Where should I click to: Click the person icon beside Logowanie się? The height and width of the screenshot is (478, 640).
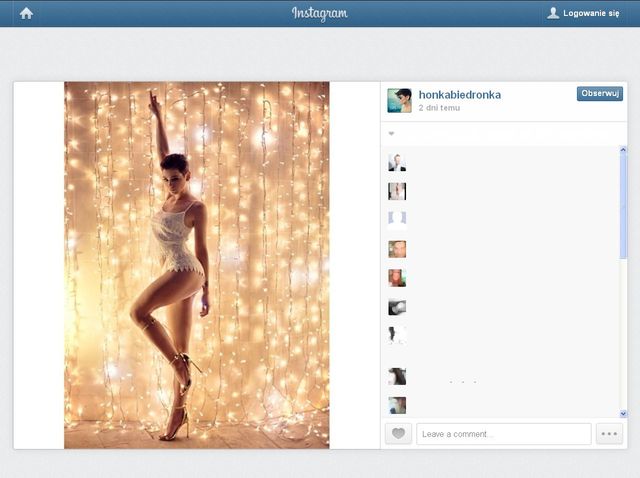(553, 13)
